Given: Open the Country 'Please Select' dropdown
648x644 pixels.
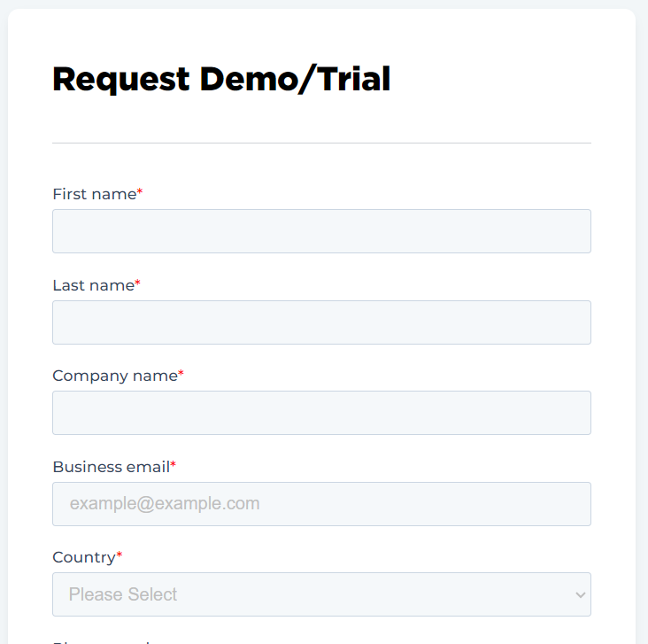Looking at the screenshot, I should [321, 594].
